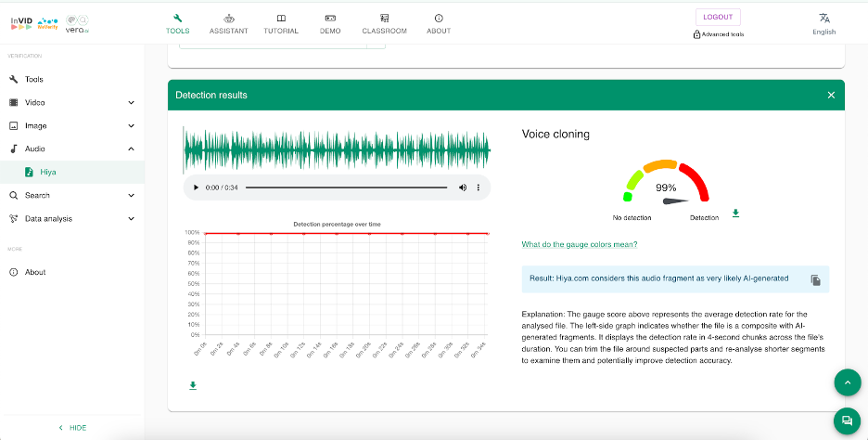The height and width of the screenshot is (440, 868).
Task: Open the About tab in top navigation
Action: (439, 24)
